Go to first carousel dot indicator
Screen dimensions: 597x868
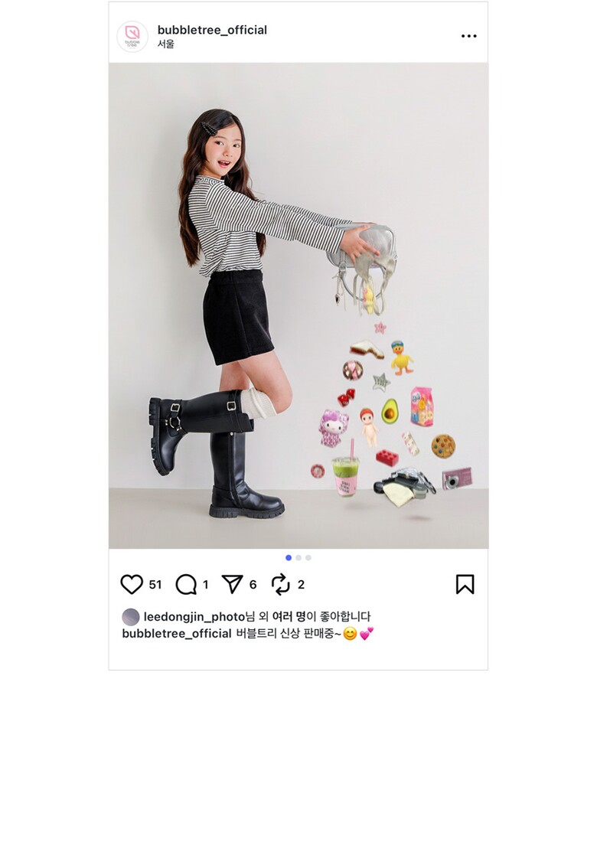coord(289,557)
